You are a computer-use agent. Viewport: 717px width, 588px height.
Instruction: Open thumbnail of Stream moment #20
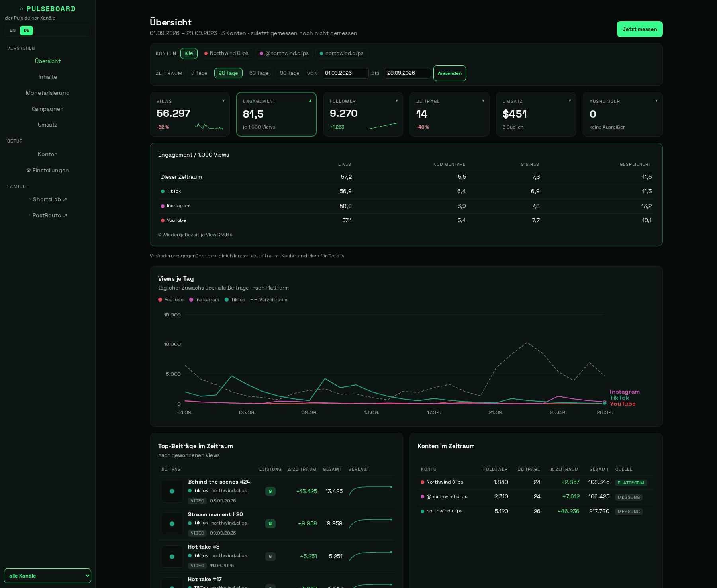(172, 524)
